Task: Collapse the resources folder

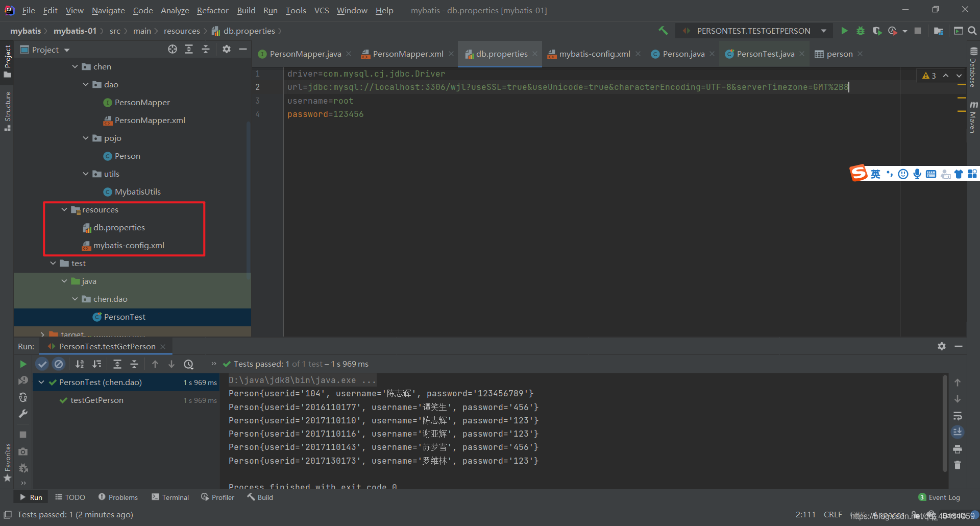Action: point(64,210)
